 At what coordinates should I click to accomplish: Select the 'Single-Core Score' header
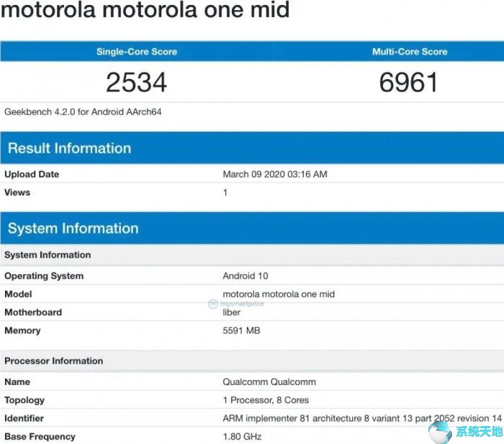(137, 52)
